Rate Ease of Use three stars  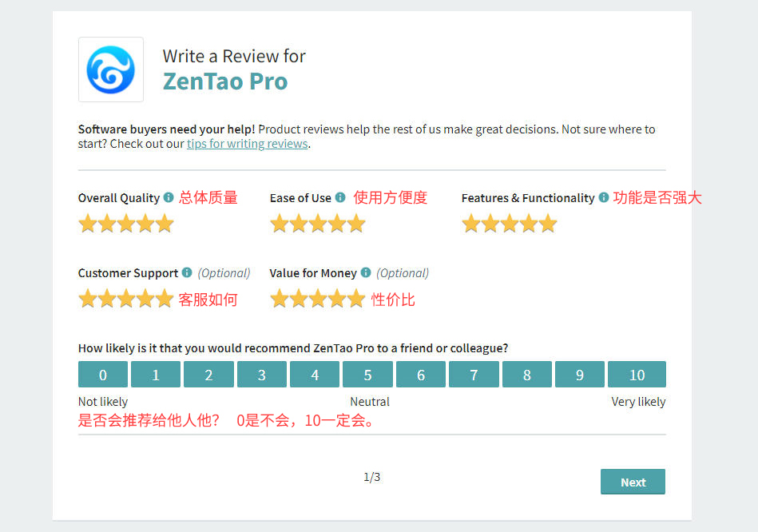[318, 224]
